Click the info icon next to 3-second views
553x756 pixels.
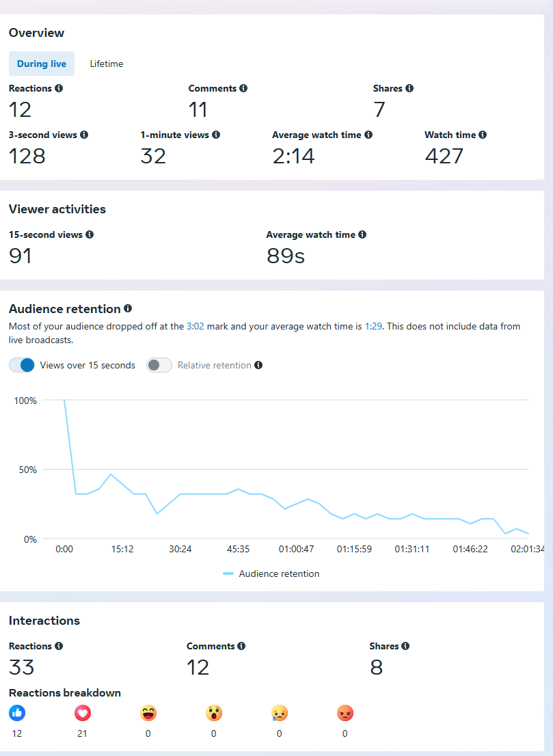[x=84, y=135]
